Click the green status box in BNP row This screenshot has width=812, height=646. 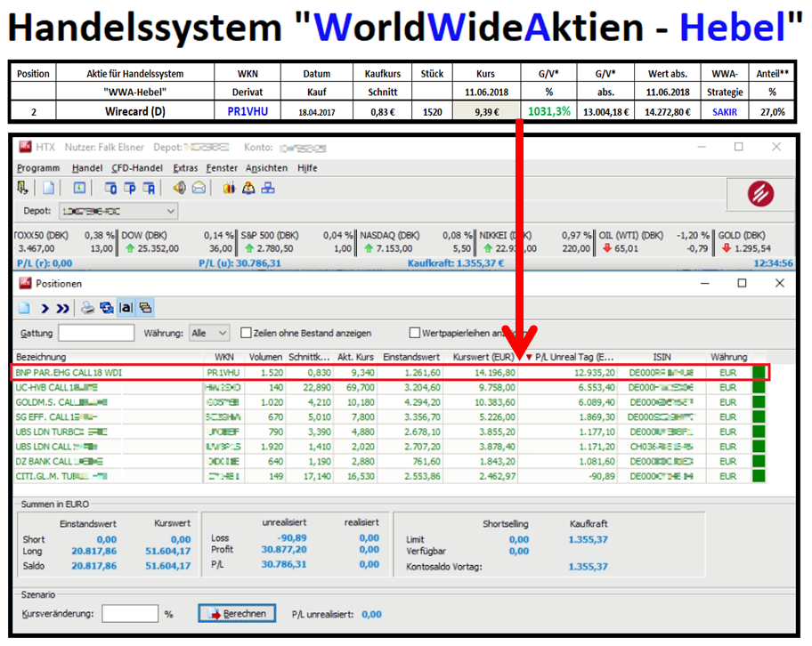point(759,373)
